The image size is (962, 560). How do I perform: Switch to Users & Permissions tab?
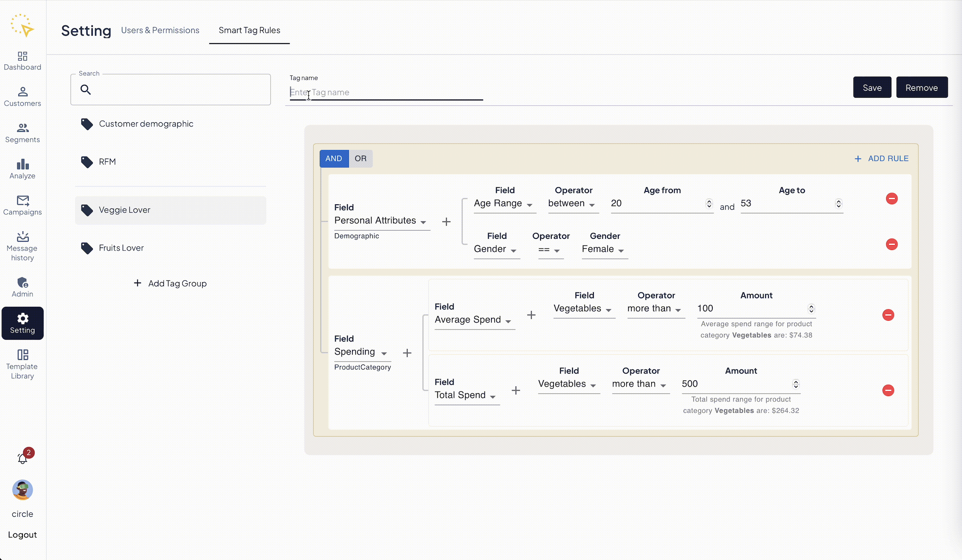[160, 30]
